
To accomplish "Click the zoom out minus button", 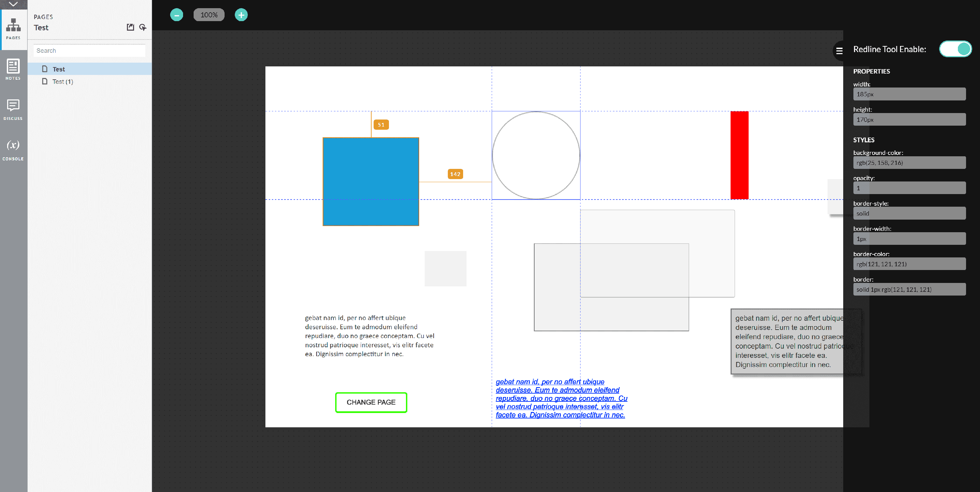I will pos(177,15).
